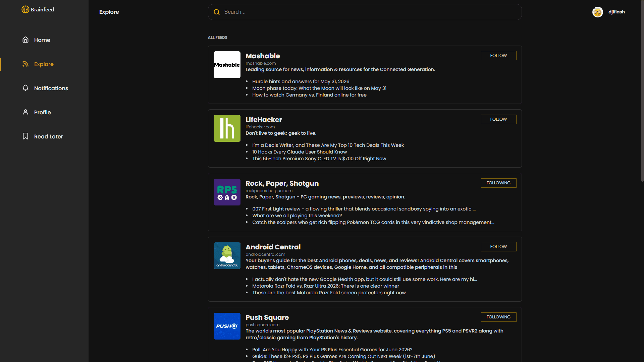This screenshot has height=362, width=644.
Task: Follow the Android Central feed
Action: pyautogui.click(x=498, y=247)
